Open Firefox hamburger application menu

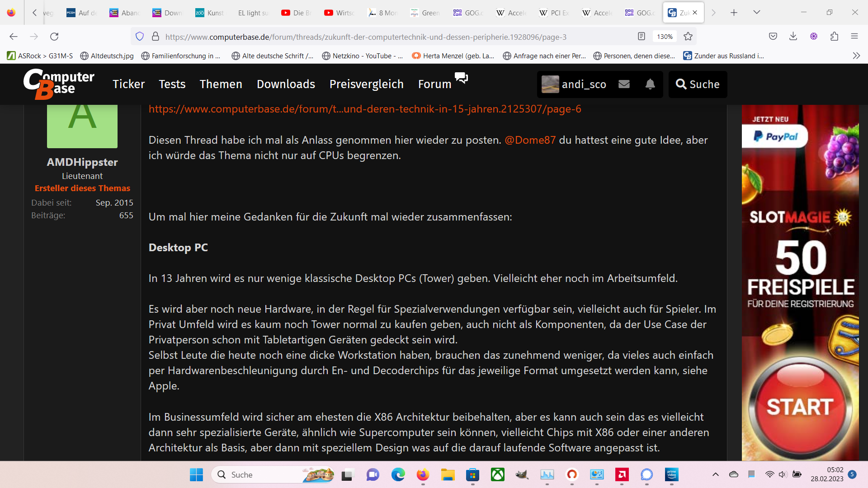pyautogui.click(x=854, y=37)
